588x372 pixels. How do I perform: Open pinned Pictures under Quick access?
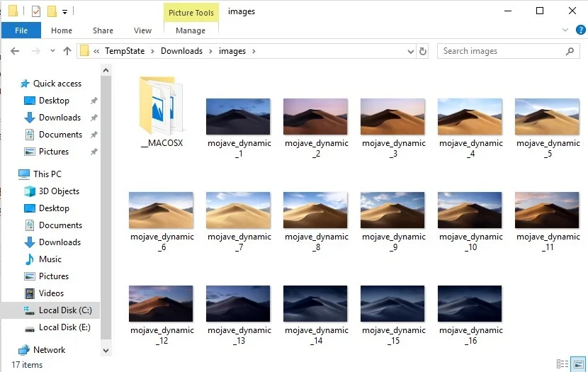tap(54, 152)
